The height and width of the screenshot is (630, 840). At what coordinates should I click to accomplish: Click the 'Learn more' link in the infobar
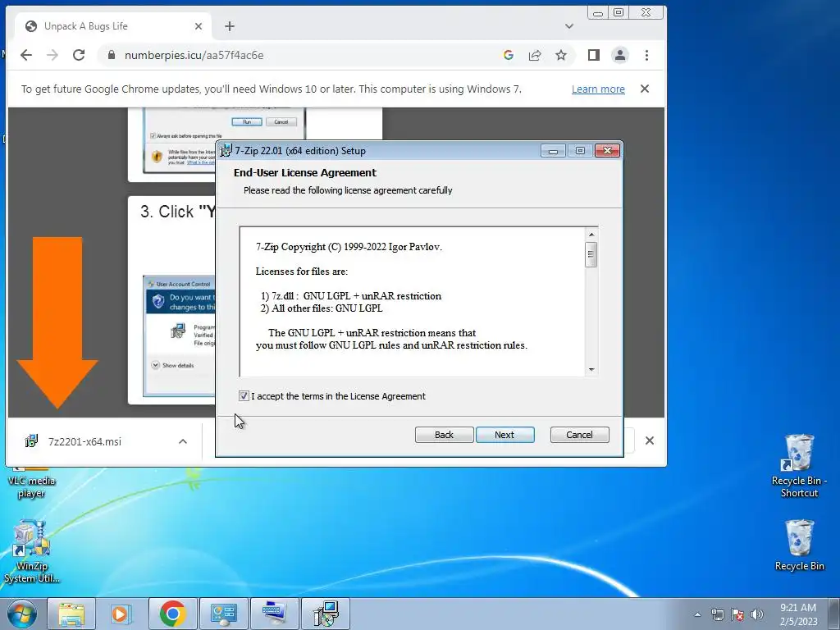pyautogui.click(x=598, y=89)
